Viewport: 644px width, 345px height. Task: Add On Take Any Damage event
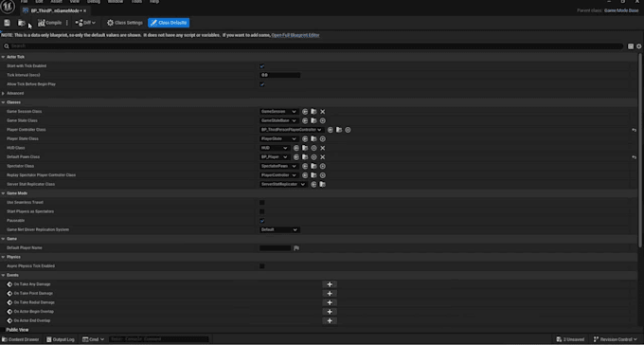330,284
